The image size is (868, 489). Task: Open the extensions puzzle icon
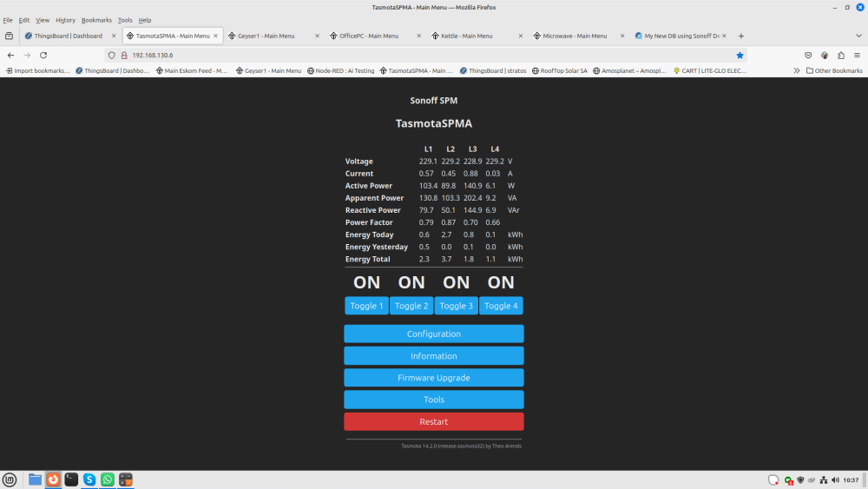pos(841,56)
